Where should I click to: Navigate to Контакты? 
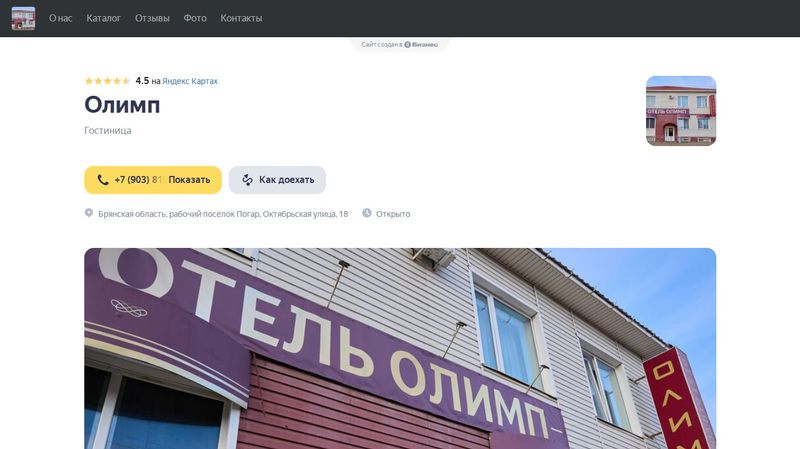point(241,18)
